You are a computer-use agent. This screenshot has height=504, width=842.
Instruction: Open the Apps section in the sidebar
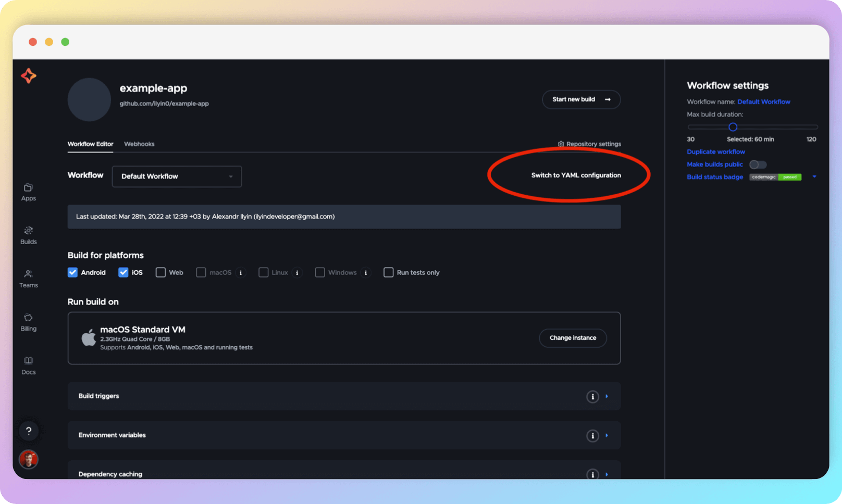coord(28,192)
